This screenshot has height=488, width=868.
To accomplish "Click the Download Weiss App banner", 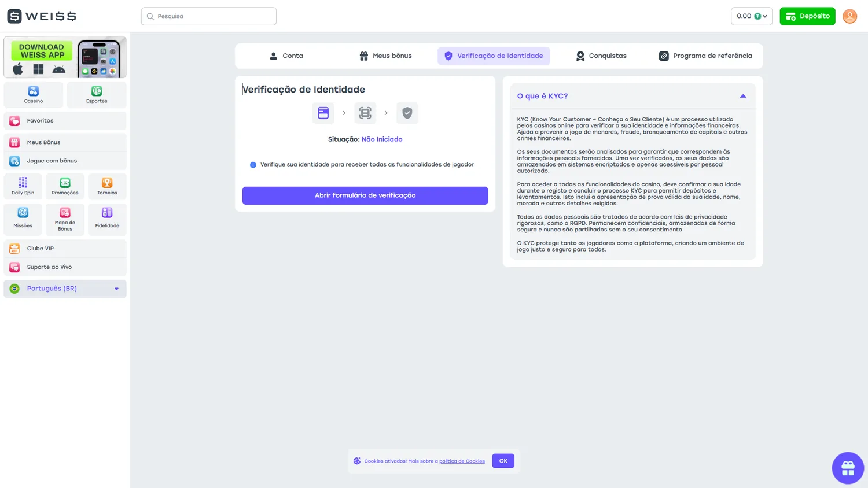I will (x=65, y=57).
